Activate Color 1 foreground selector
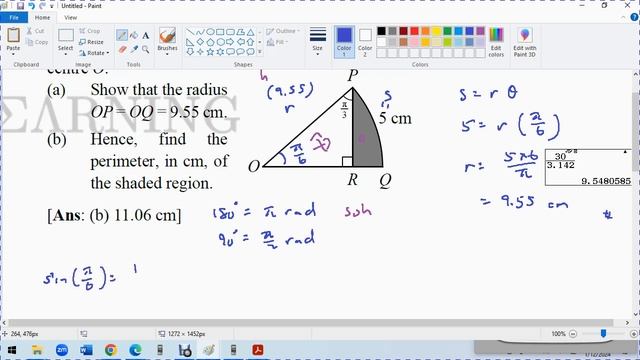This screenshot has width=640, height=360. point(344,42)
